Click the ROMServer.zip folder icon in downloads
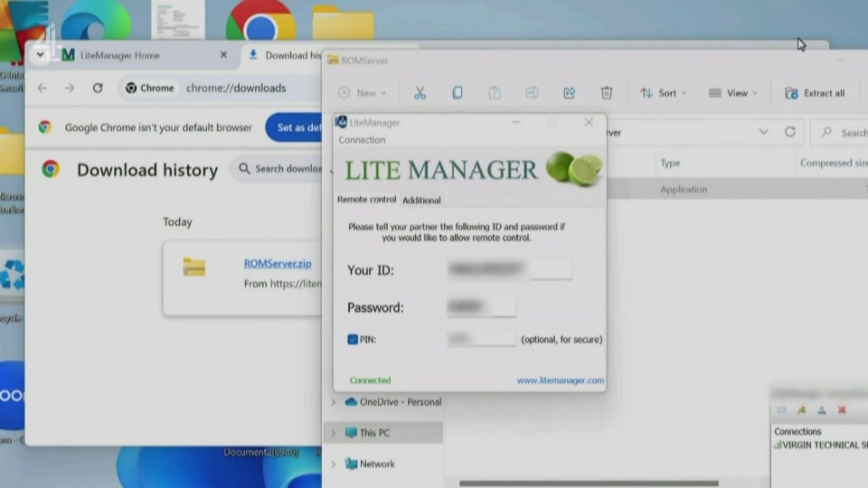This screenshot has width=868, height=488. tap(194, 267)
